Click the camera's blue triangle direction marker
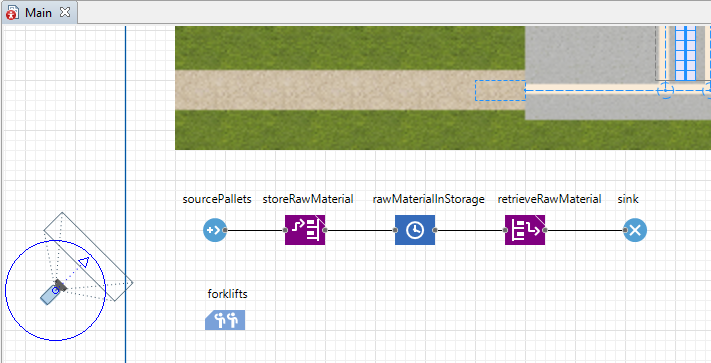 coord(83,261)
